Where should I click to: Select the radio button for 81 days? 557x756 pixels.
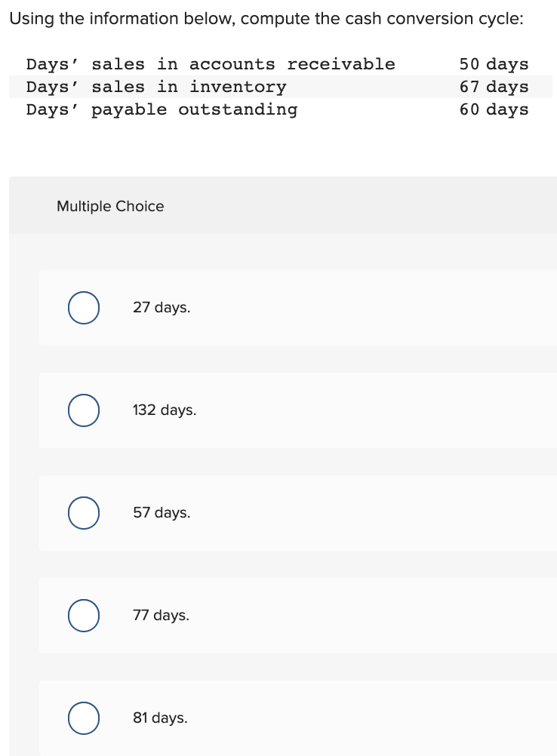coord(83,718)
